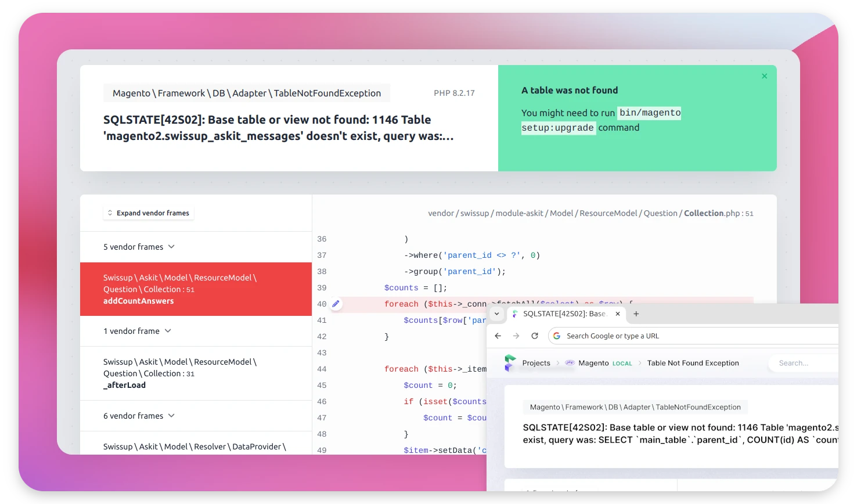Open a new browser tab with plus
Image resolution: width=857 pixels, height=504 pixels.
pos(636,314)
